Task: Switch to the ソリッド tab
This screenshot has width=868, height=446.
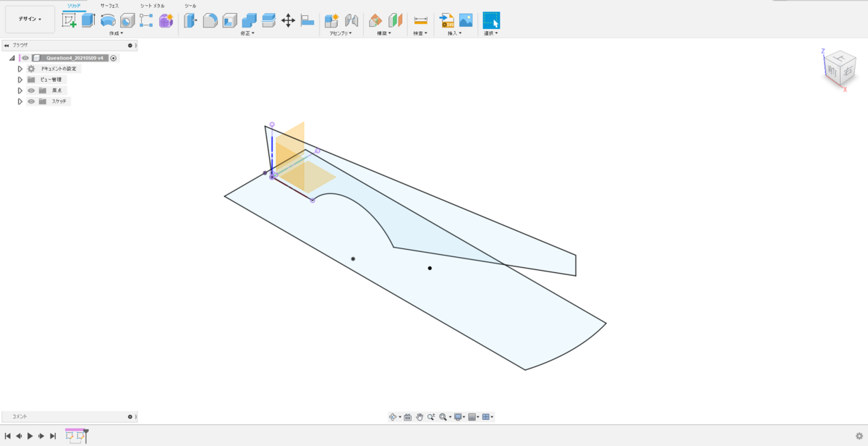Action: point(74,5)
